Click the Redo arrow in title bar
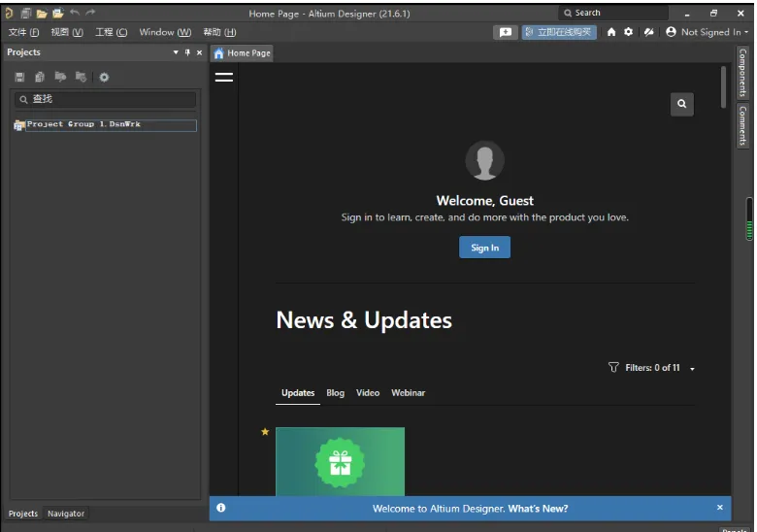Image resolution: width=757 pixels, height=532 pixels. [90, 13]
